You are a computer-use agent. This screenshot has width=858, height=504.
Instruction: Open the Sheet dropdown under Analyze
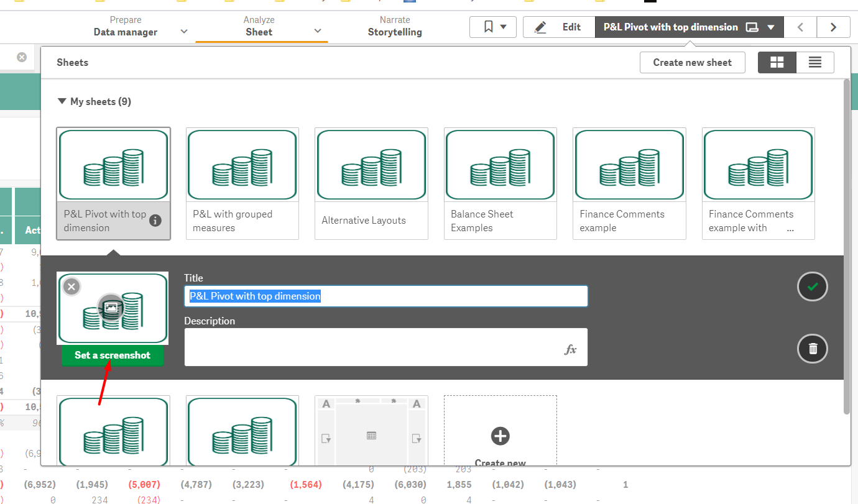(317, 30)
